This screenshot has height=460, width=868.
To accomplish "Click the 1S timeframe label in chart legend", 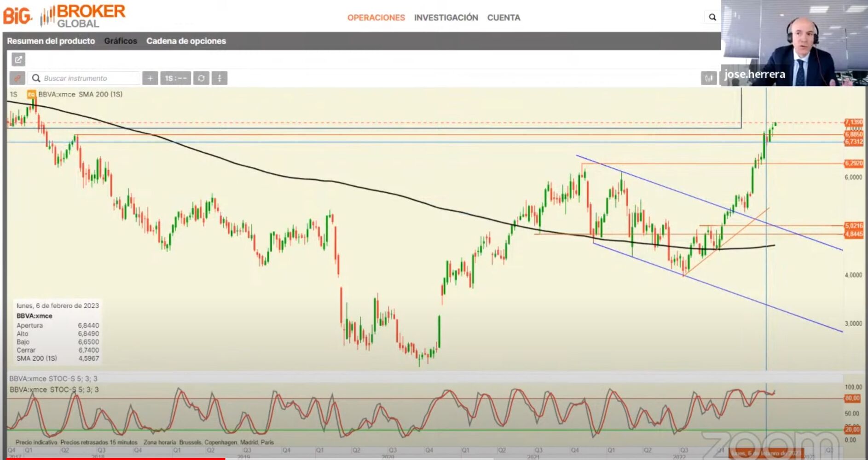I will [14, 94].
